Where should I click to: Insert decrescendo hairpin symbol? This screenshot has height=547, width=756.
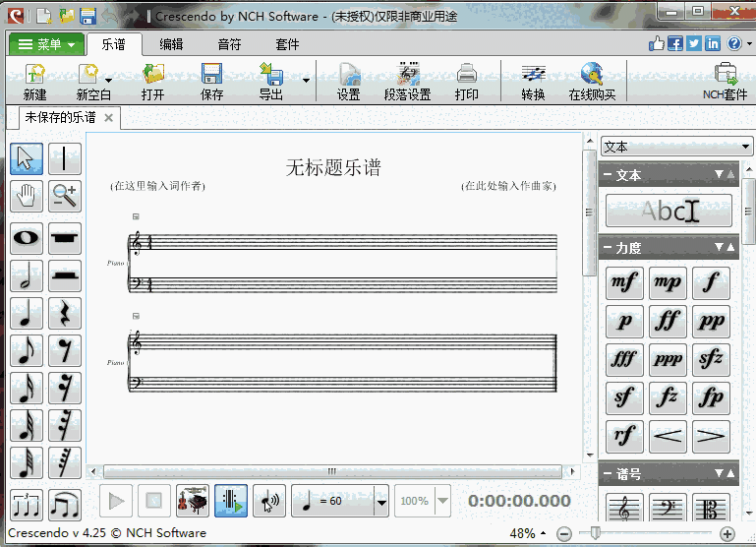[711, 436]
